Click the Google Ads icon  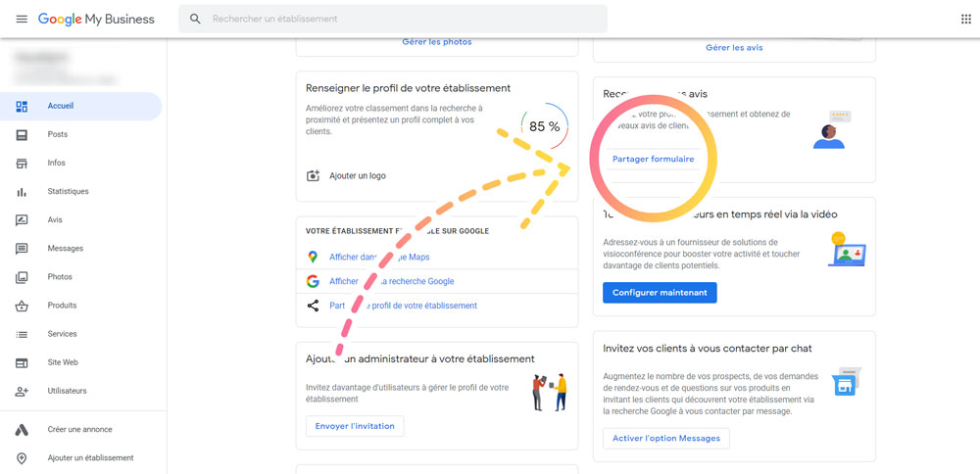click(x=22, y=430)
